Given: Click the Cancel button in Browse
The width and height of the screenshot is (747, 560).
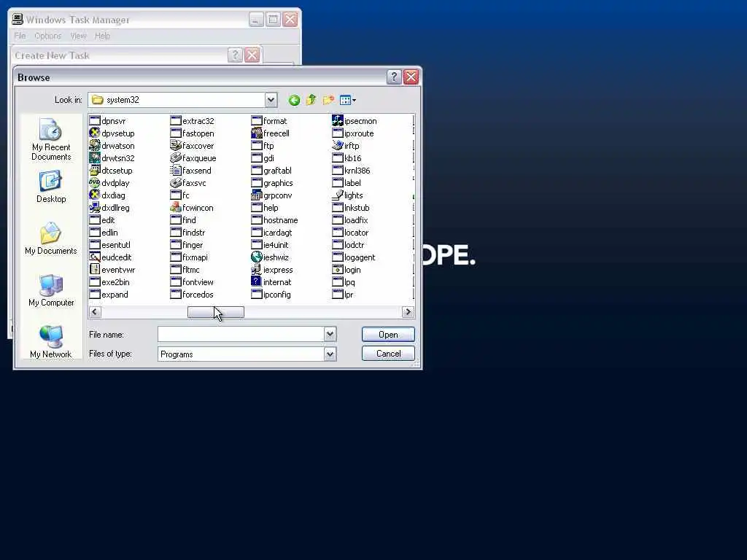Looking at the screenshot, I should (388, 354).
